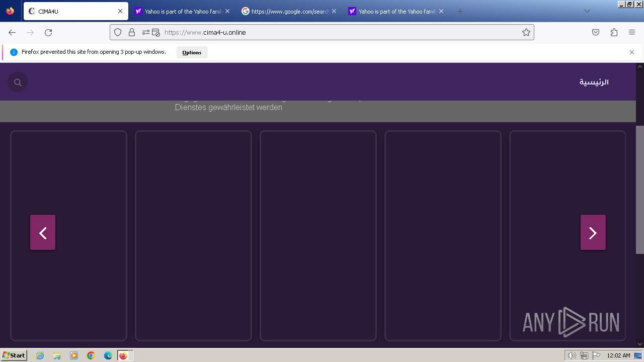Image resolution: width=644 pixels, height=362 pixels.
Task: Select the Firefox taskbar button
Action: 124,355
